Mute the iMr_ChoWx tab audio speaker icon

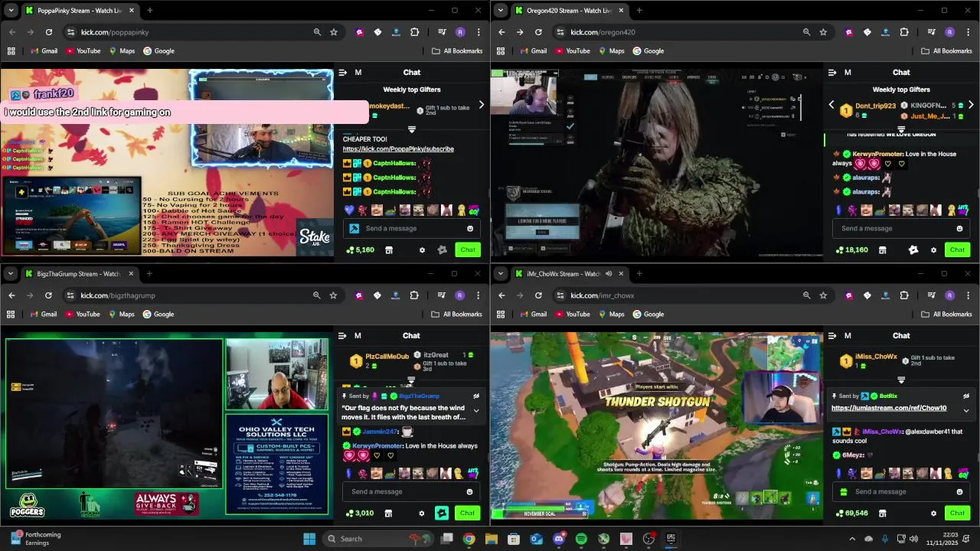click(x=609, y=273)
